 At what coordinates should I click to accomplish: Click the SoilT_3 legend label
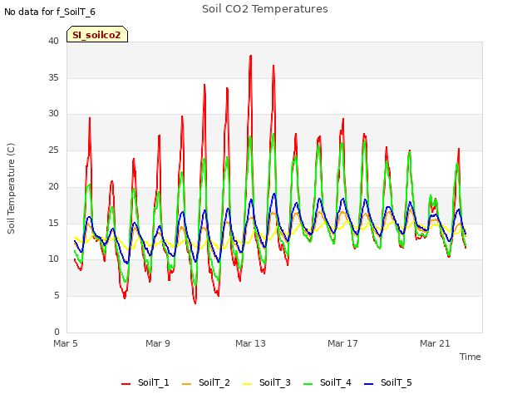[275, 382]
